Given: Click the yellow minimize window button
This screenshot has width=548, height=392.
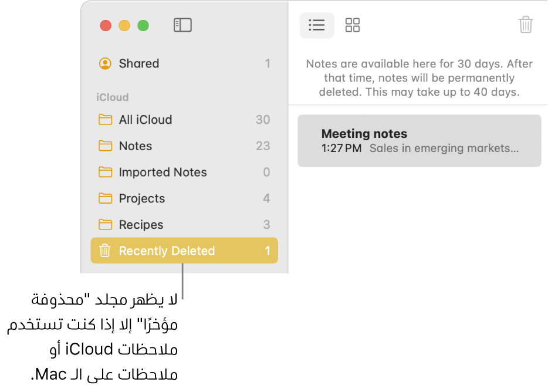Looking at the screenshot, I should click(x=124, y=25).
